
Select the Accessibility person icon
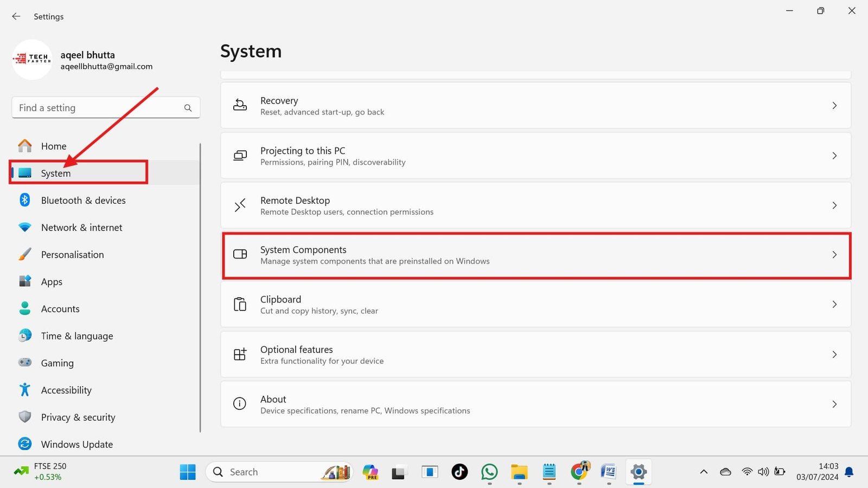[25, 390]
